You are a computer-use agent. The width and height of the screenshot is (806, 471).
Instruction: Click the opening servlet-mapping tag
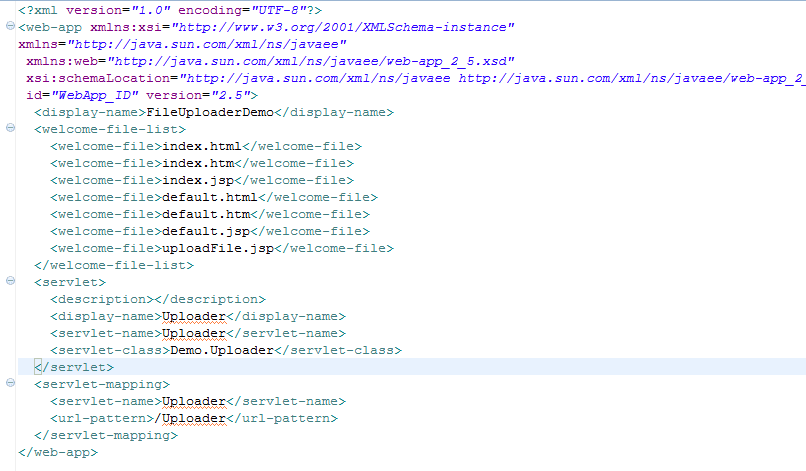(x=102, y=384)
